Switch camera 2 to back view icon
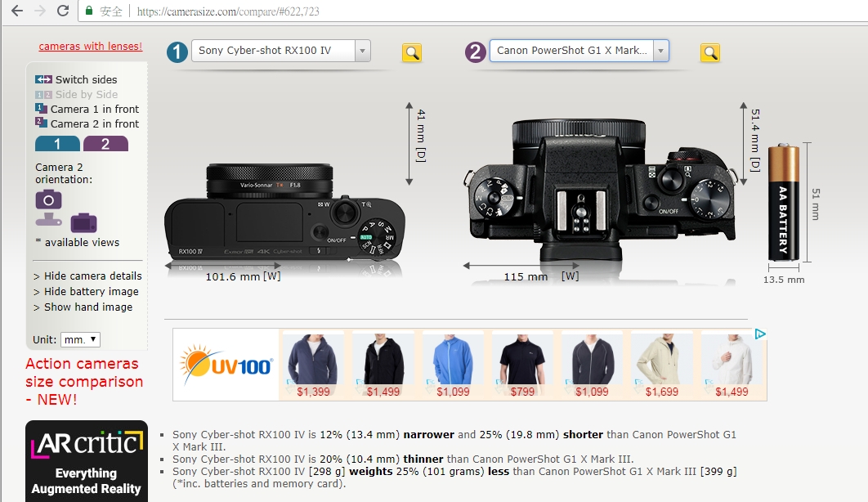The height and width of the screenshot is (502, 868). pyautogui.click(x=83, y=222)
